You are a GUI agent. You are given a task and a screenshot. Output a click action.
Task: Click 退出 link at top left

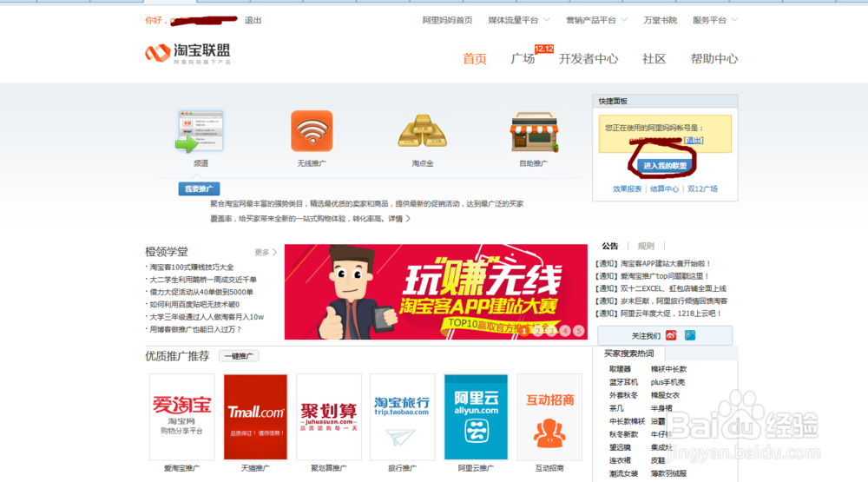coord(253,20)
